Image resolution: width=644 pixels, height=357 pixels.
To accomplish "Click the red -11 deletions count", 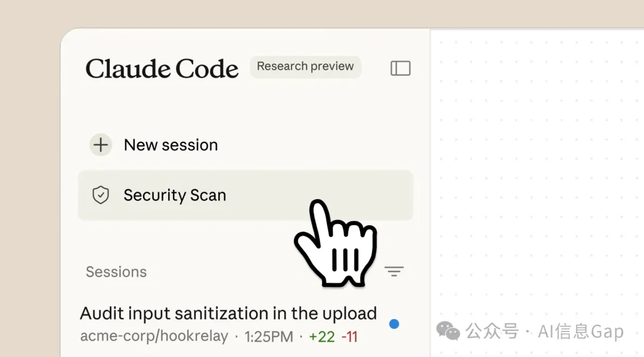I will [349, 337].
